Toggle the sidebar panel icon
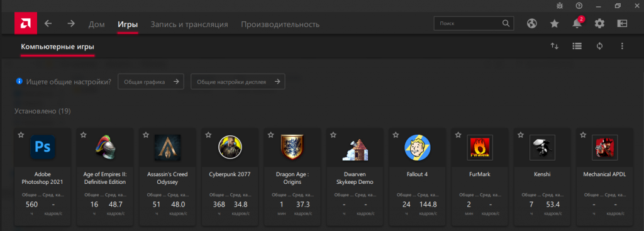 622,24
